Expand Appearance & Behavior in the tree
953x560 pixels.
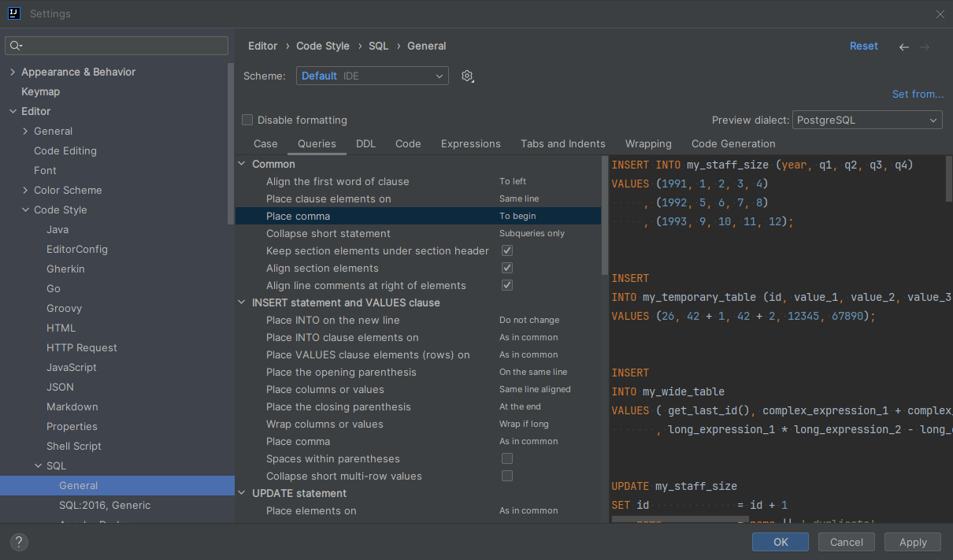(x=13, y=72)
